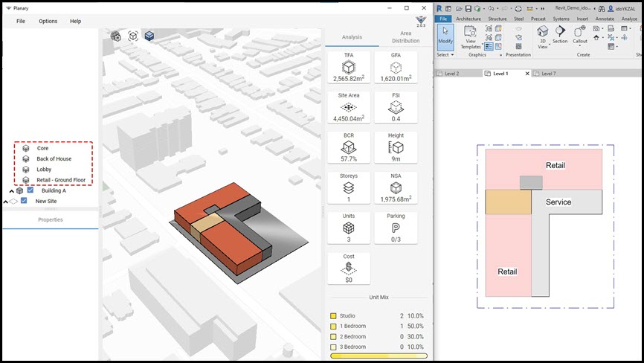
Task: Open the Architecture ribbon tab in Revit
Action: tap(468, 19)
